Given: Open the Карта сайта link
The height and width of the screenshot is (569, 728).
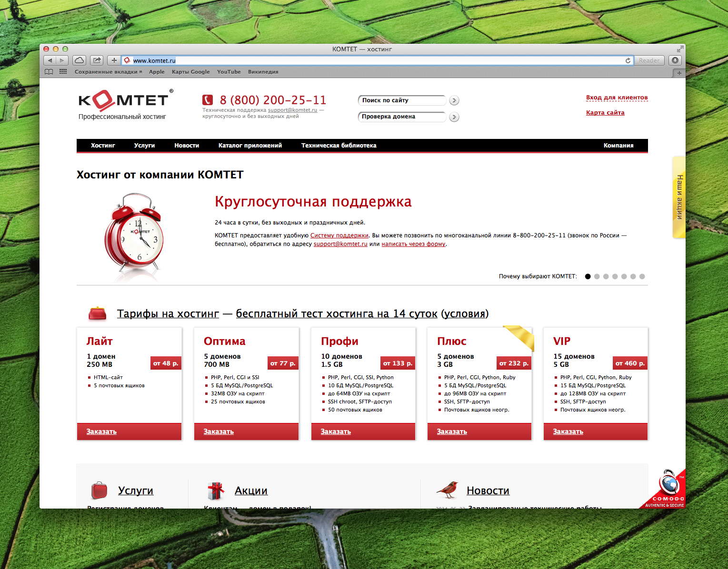Looking at the screenshot, I should click(605, 113).
